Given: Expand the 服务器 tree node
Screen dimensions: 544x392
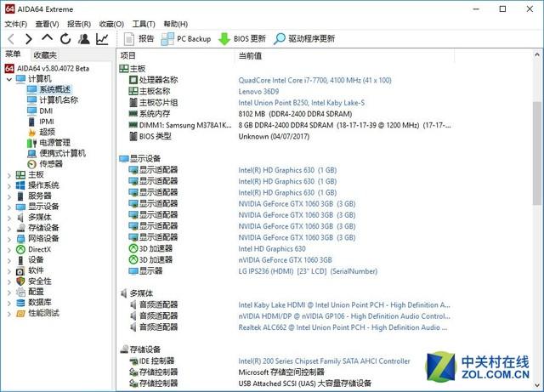Looking at the screenshot, I should pyautogui.click(x=9, y=196).
